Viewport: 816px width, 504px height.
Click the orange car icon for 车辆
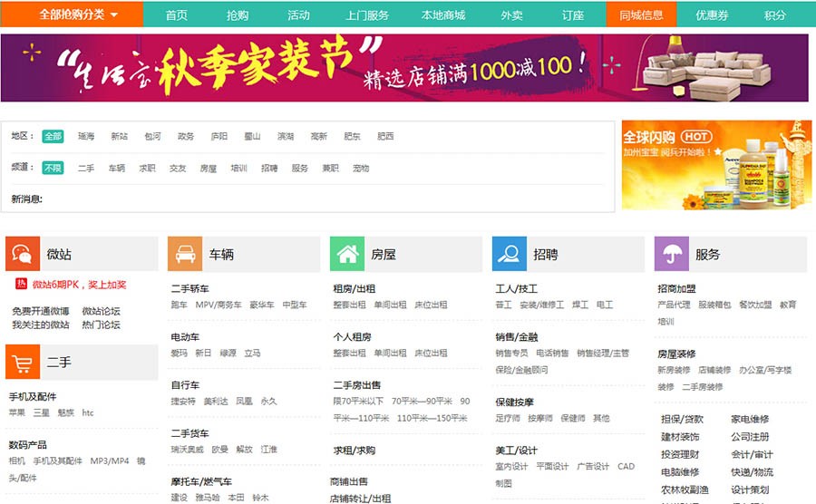pyautogui.click(x=185, y=255)
